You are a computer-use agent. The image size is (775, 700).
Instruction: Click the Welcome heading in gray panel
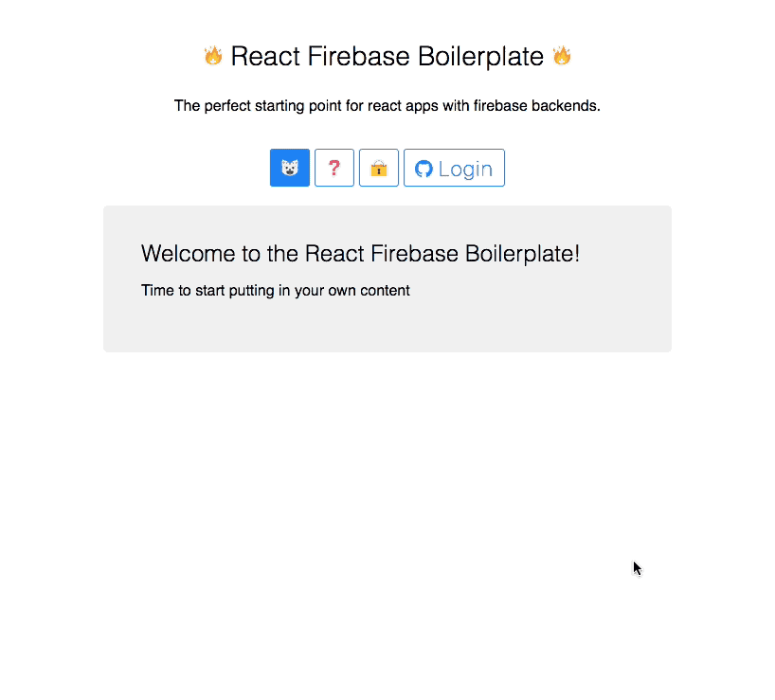click(x=360, y=254)
